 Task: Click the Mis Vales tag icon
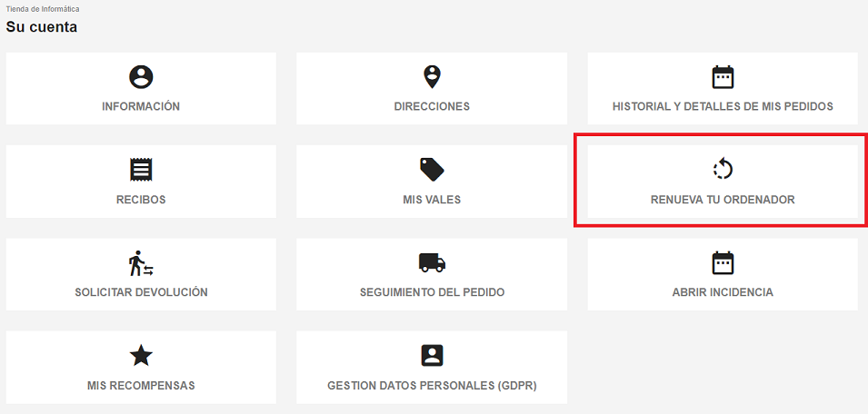(x=432, y=170)
